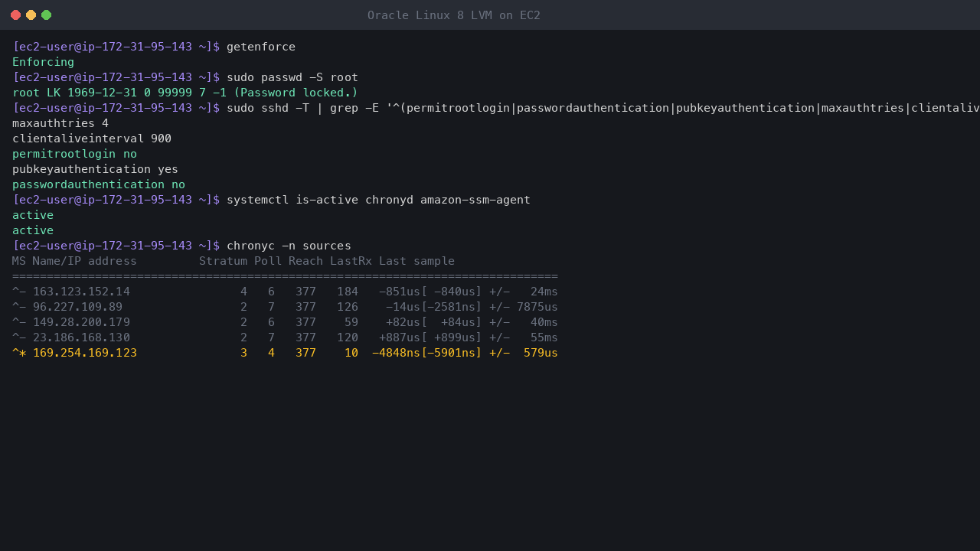
Task: Click the 55ms error value
Action: (544, 337)
